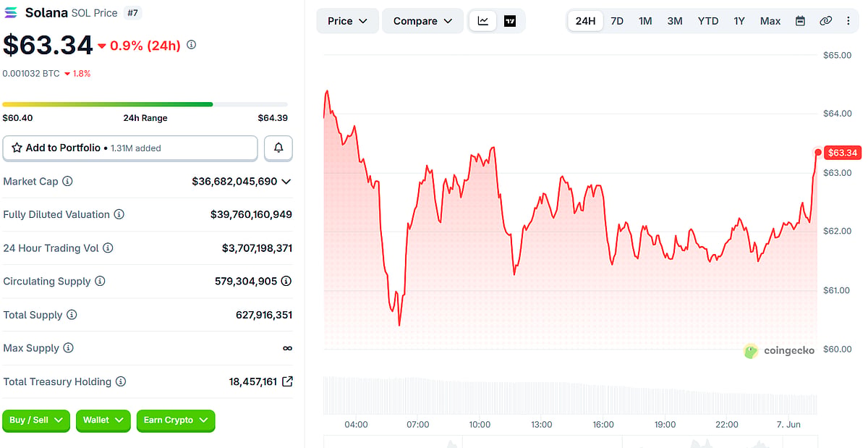This screenshot has width=868, height=448.
Task: Open the 24h price change info icon
Action: [191, 45]
